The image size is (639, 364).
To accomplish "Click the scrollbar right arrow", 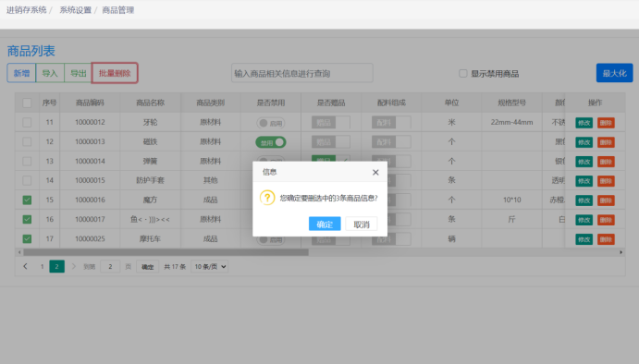I will [621, 252].
